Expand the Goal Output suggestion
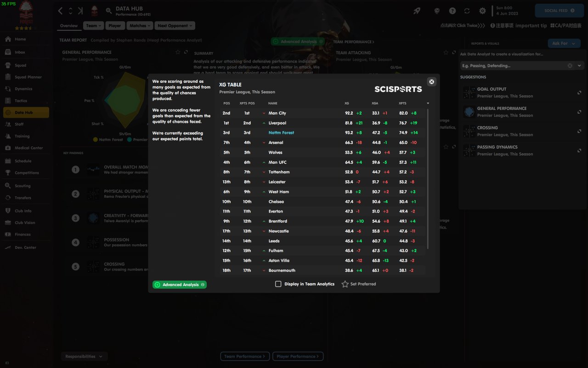 tap(579, 92)
